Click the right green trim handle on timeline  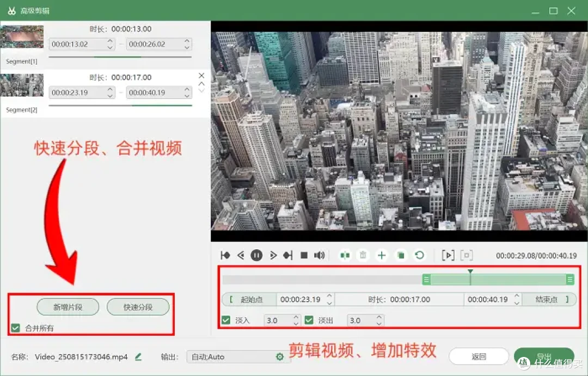[570, 279]
